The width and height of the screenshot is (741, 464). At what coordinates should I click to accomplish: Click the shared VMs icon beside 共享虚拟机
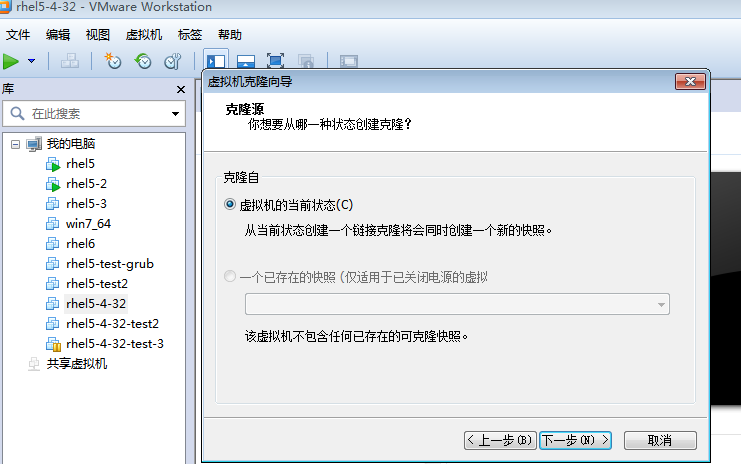click(34, 364)
